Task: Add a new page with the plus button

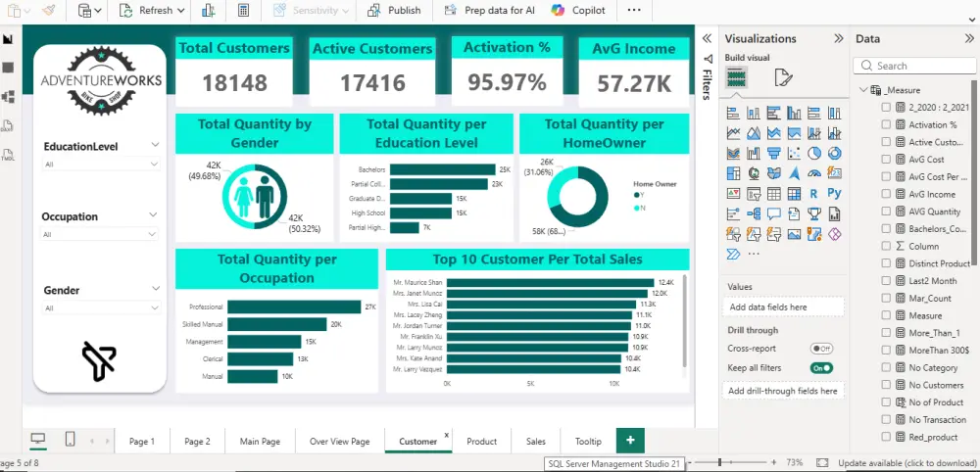Action: click(x=630, y=440)
